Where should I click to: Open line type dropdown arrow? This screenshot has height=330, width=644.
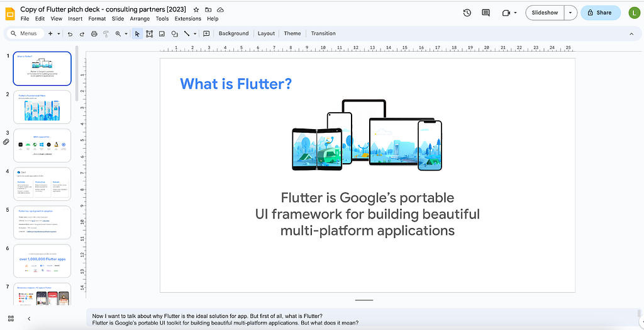pyautogui.click(x=195, y=34)
